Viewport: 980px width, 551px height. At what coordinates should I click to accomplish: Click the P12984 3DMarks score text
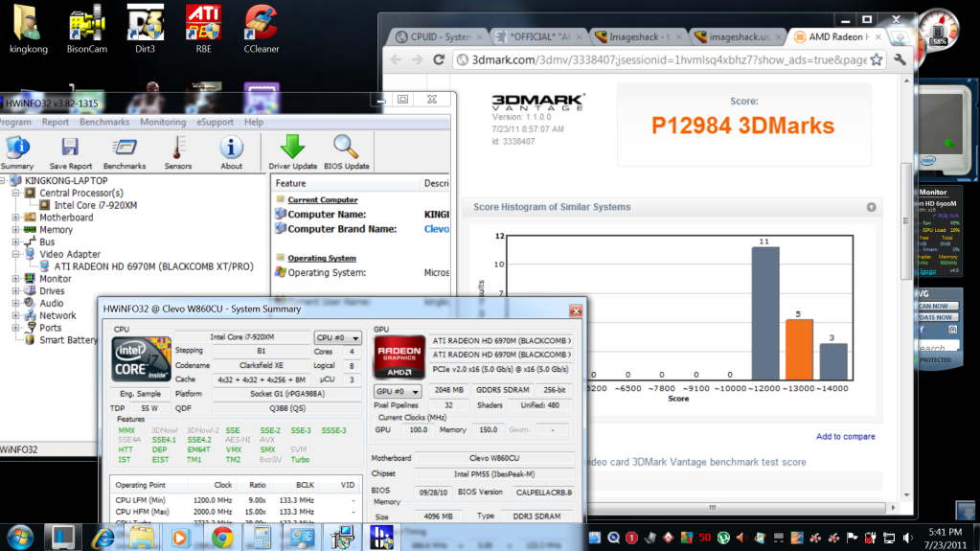(742, 126)
